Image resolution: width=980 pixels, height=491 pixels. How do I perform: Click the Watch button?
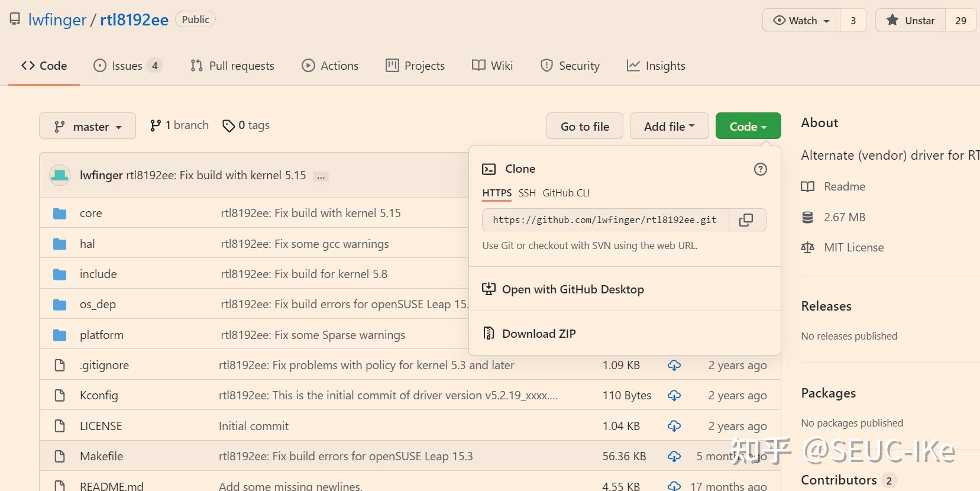click(x=801, y=20)
